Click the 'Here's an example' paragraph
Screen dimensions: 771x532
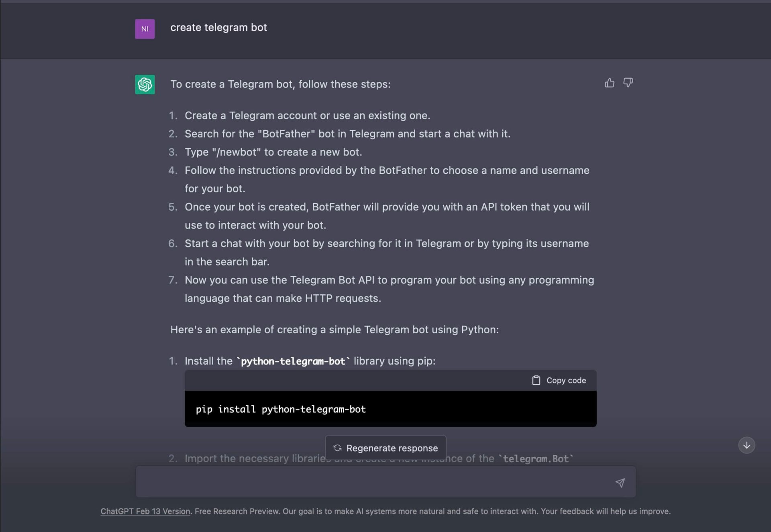[x=334, y=330]
